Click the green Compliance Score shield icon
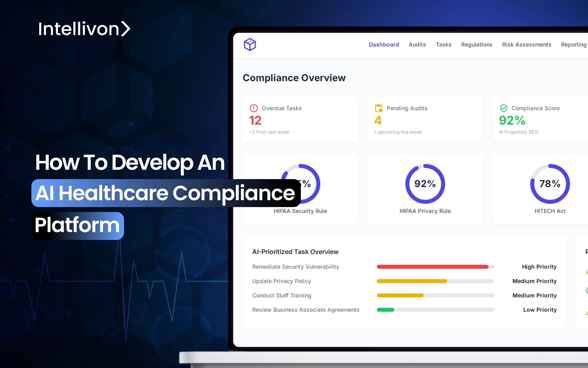 click(503, 108)
